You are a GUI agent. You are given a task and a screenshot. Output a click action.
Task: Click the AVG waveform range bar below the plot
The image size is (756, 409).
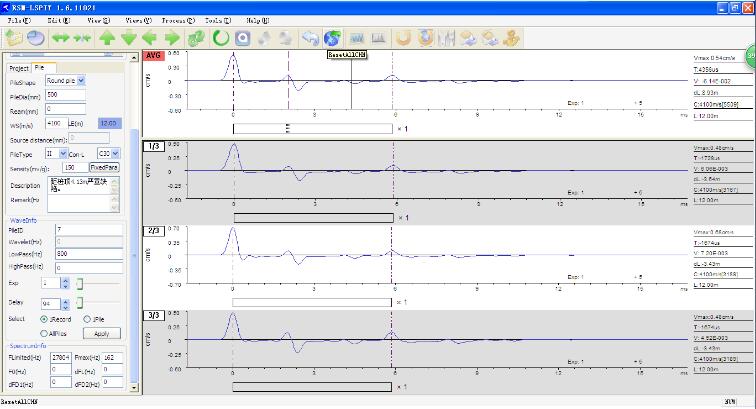tap(313, 129)
